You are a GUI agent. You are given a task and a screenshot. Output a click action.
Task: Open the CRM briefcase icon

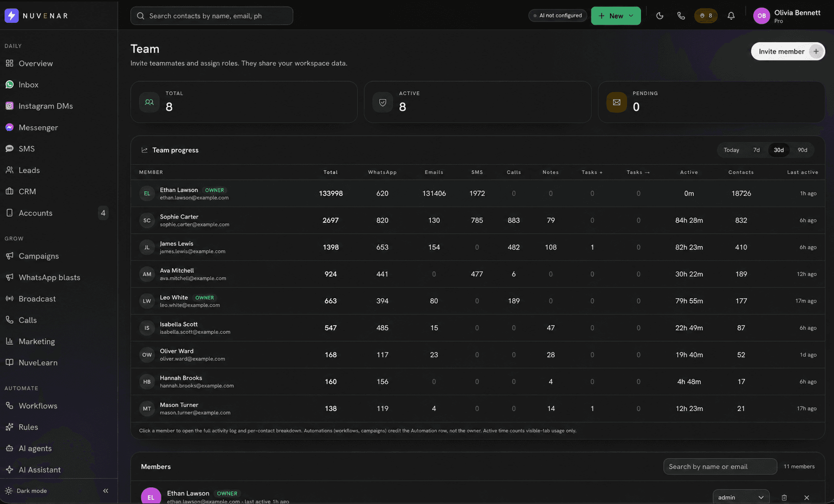(x=9, y=191)
